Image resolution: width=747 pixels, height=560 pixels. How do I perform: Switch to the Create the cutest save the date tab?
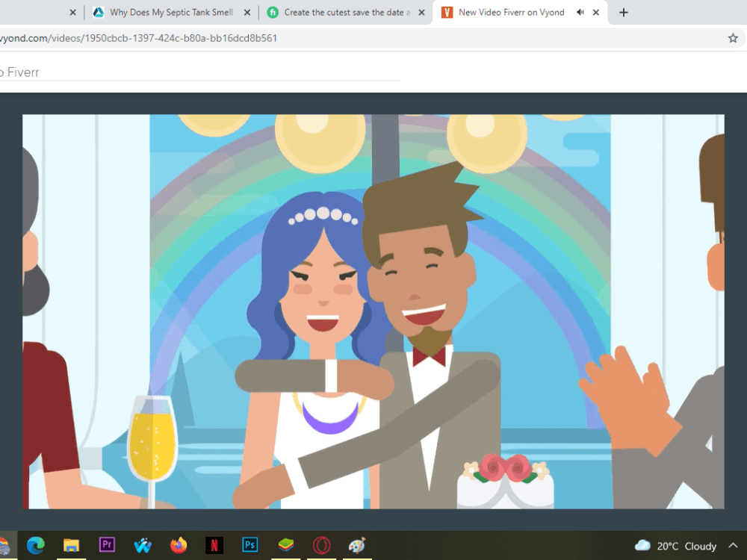click(347, 13)
